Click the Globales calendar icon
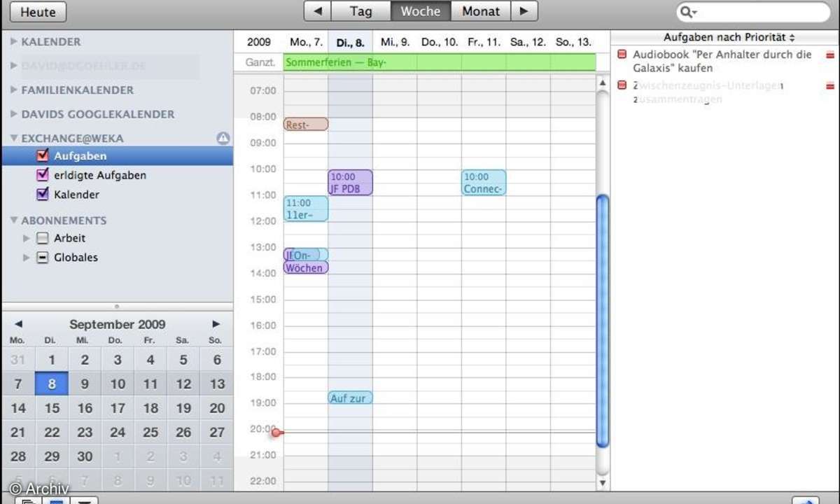 click(42, 258)
